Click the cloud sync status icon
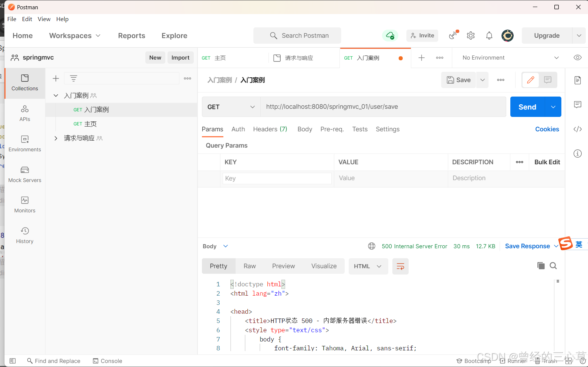 (x=390, y=36)
